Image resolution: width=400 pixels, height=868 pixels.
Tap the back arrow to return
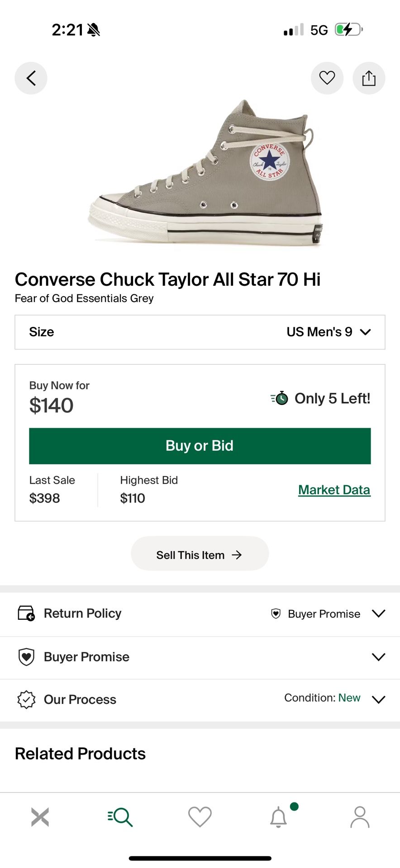click(31, 78)
